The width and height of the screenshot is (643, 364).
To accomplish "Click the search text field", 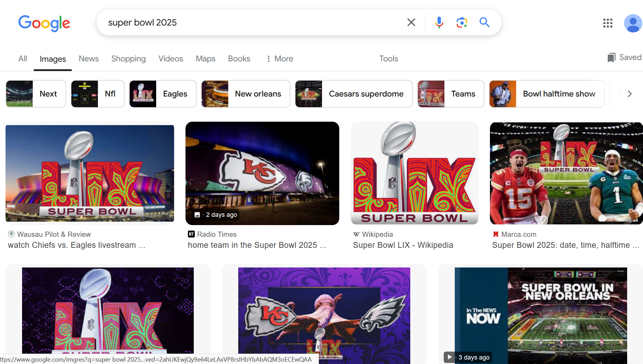I will click(x=253, y=22).
